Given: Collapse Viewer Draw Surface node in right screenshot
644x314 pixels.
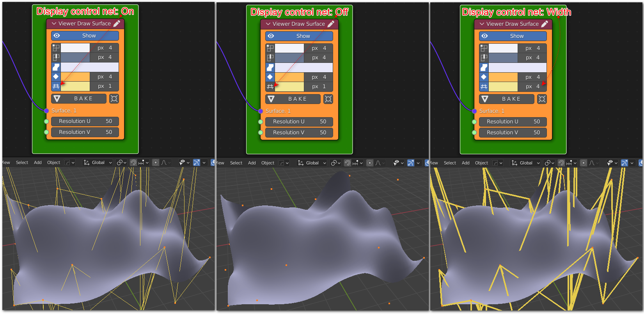Looking at the screenshot, I should click(482, 24).
